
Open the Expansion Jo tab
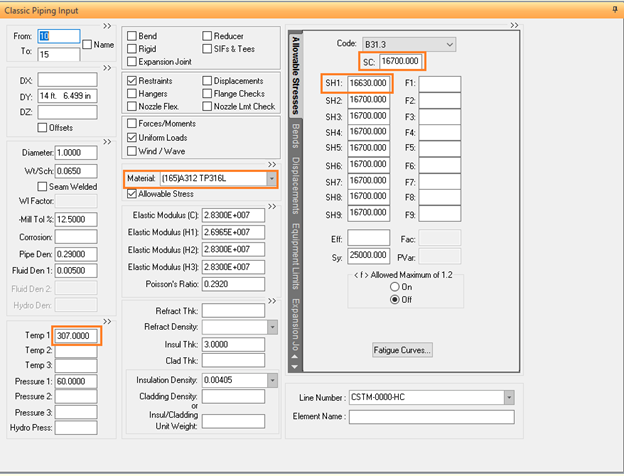coord(296,324)
